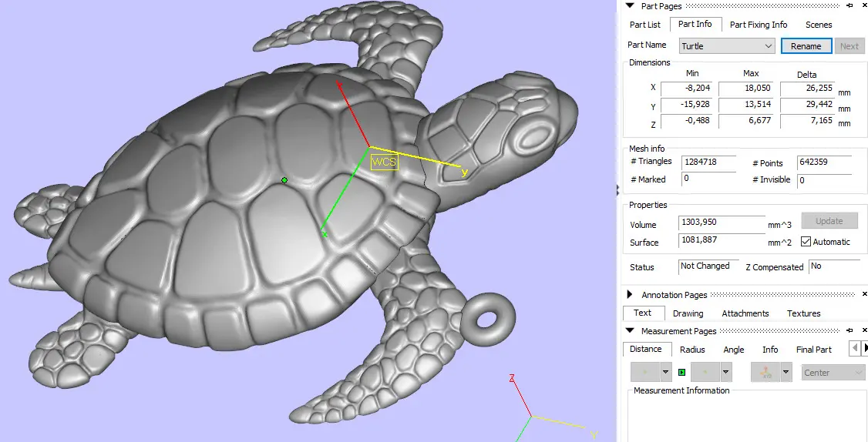Open the second point button's dropdown arrow
Screen dimensions: 868x442
tap(725, 372)
